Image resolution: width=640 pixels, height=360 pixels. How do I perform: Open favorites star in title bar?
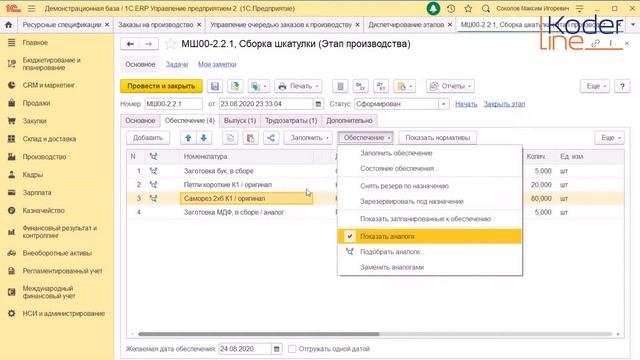[x=468, y=8]
